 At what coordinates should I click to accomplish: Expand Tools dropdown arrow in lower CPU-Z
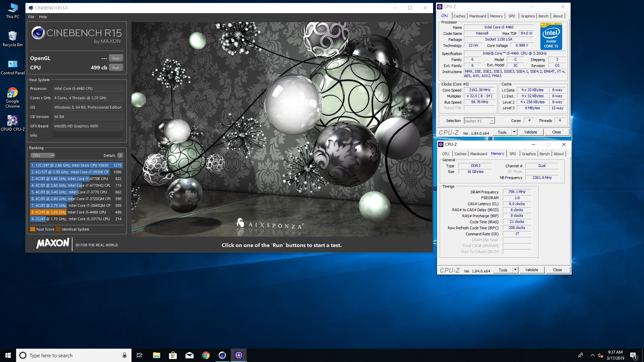point(515,270)
